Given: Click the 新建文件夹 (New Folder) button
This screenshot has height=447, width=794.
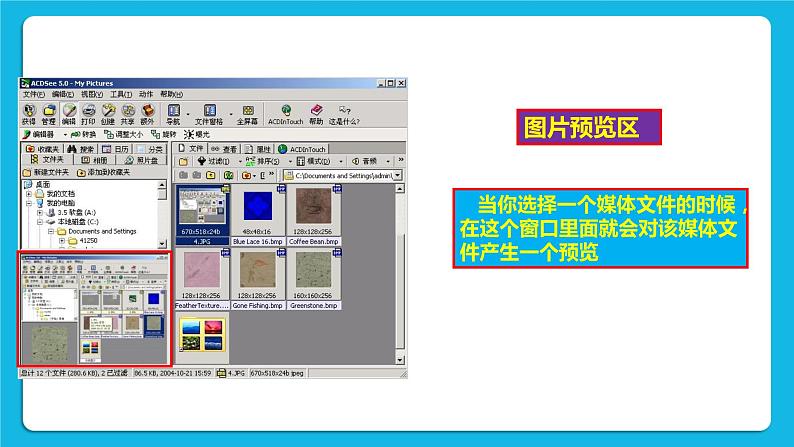Looking at the screenshot, I should tap(44, 172).
